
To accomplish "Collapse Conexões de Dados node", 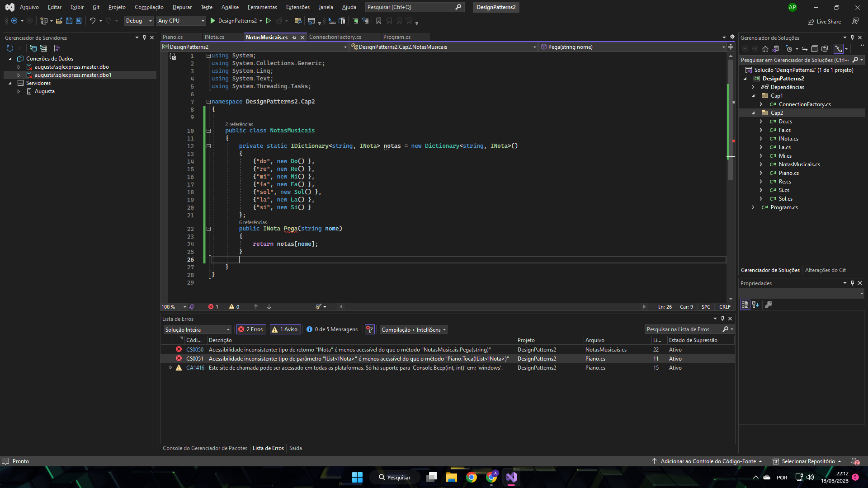I will (x=10, y=59).
